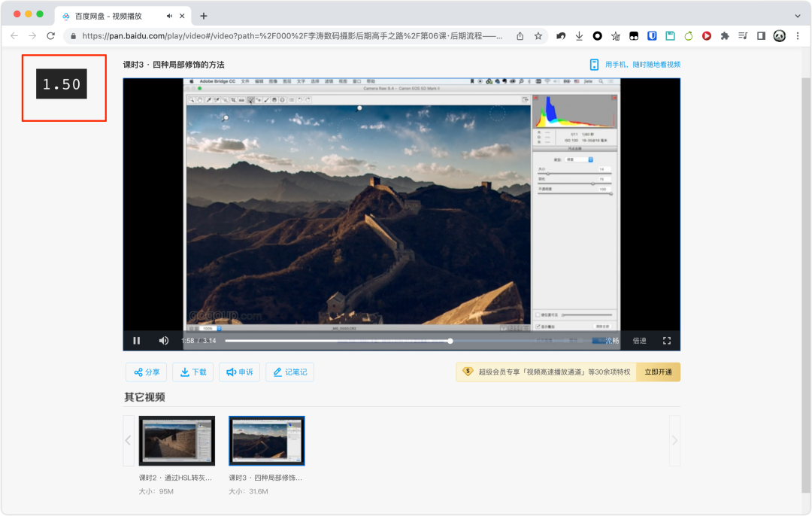Click the green apple extension icon
Screen dimensions: 812x516
coord(688,36)
